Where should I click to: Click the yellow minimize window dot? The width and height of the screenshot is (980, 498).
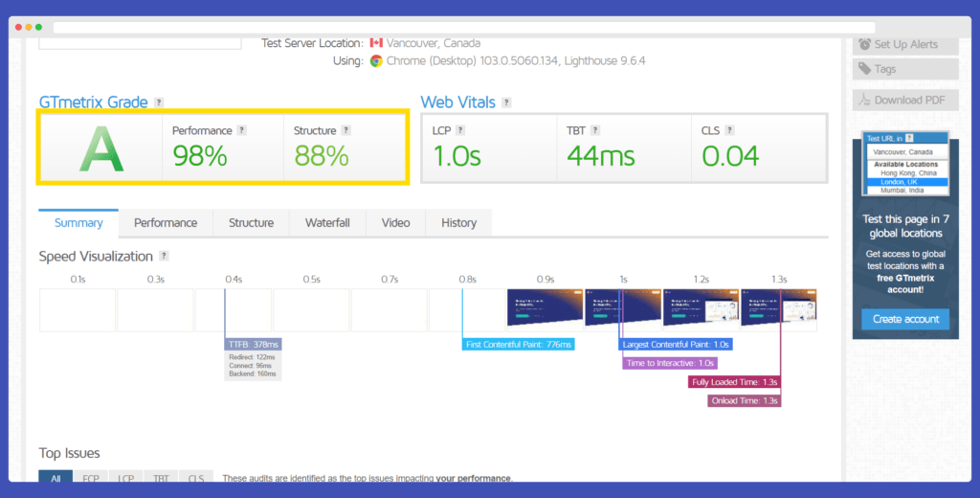click(x=29, y=28)
